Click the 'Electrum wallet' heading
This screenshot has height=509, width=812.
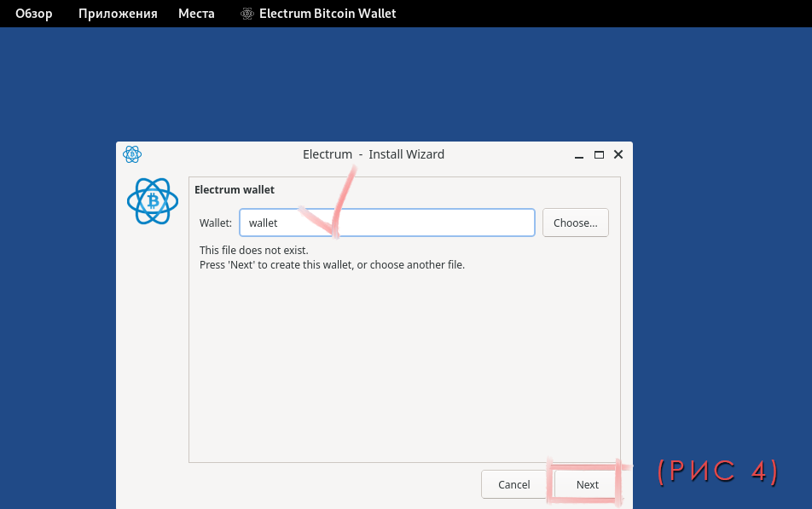(x=235, y=189)
